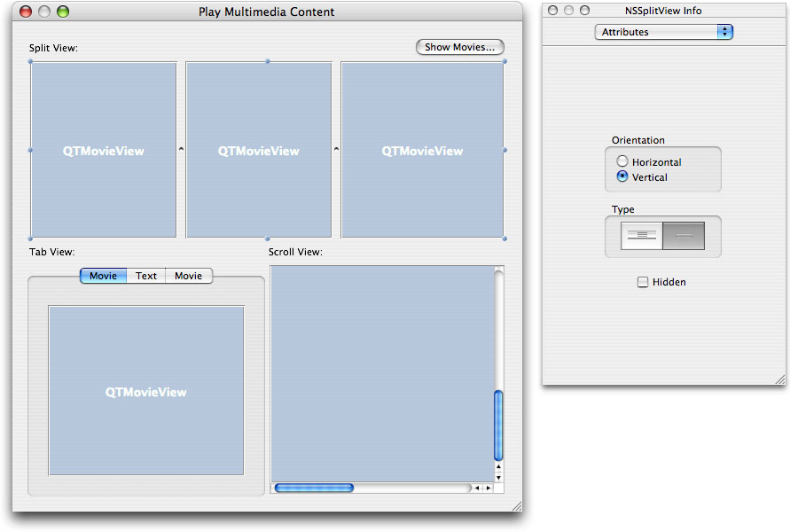Switch to the second Movie tab
Screen dimensions: 790x532
(188, 276)
